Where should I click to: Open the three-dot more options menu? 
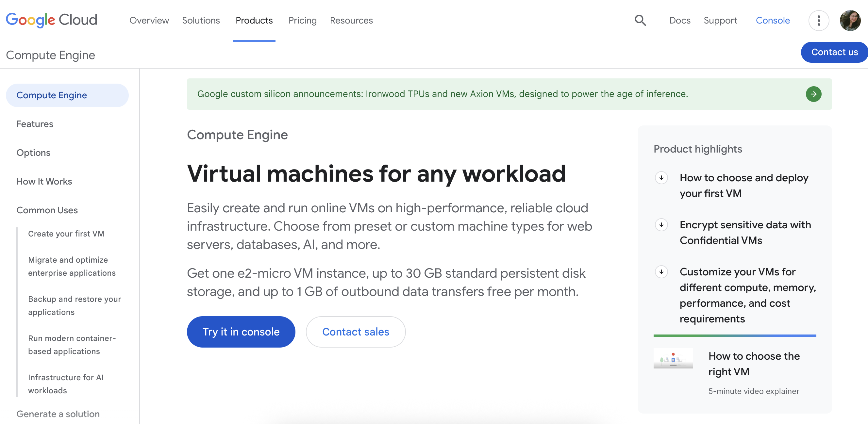tap(818, 21)
